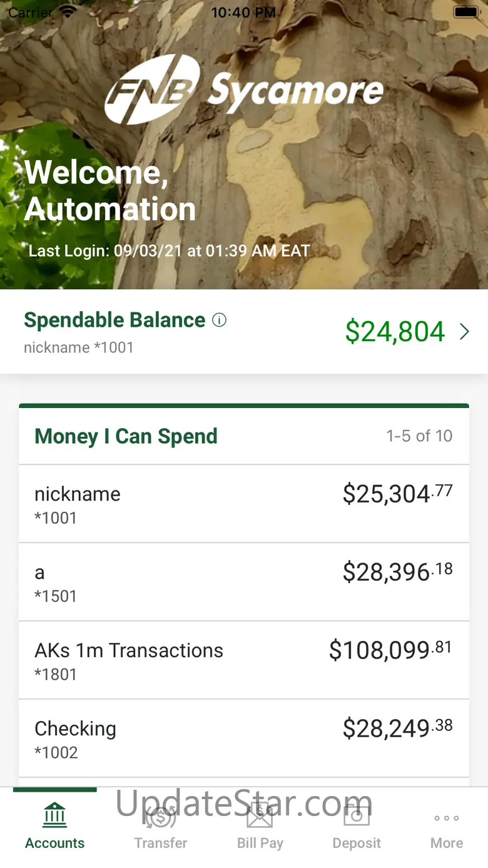This screenshot has width=488, height=868.
Task: Open the $24,804 spendable balance amount
Action: click(x=395, y=332)
